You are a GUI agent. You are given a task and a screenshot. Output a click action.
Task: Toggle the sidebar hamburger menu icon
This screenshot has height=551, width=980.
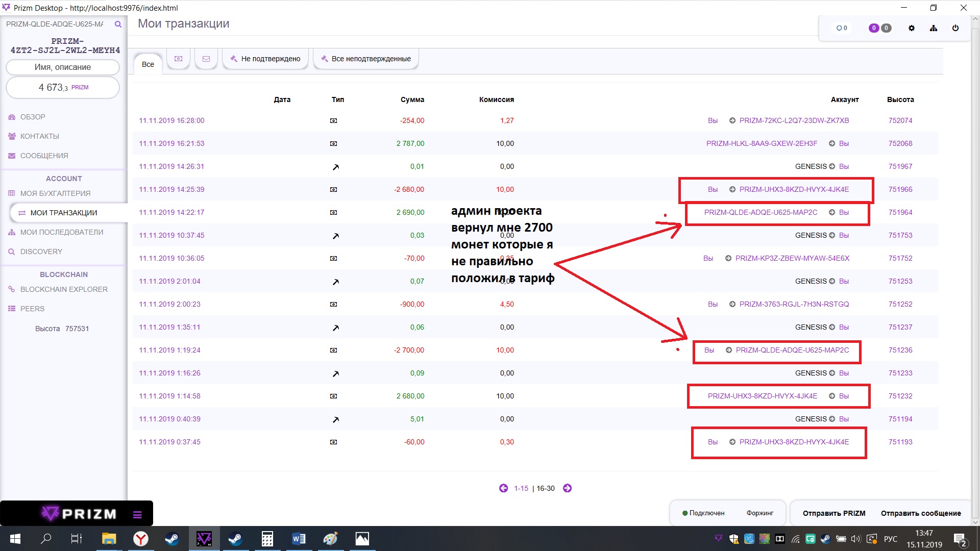pos(137,515)
